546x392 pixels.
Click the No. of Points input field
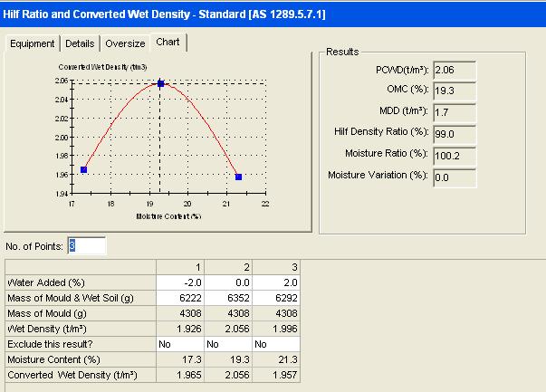coord(86,246)
